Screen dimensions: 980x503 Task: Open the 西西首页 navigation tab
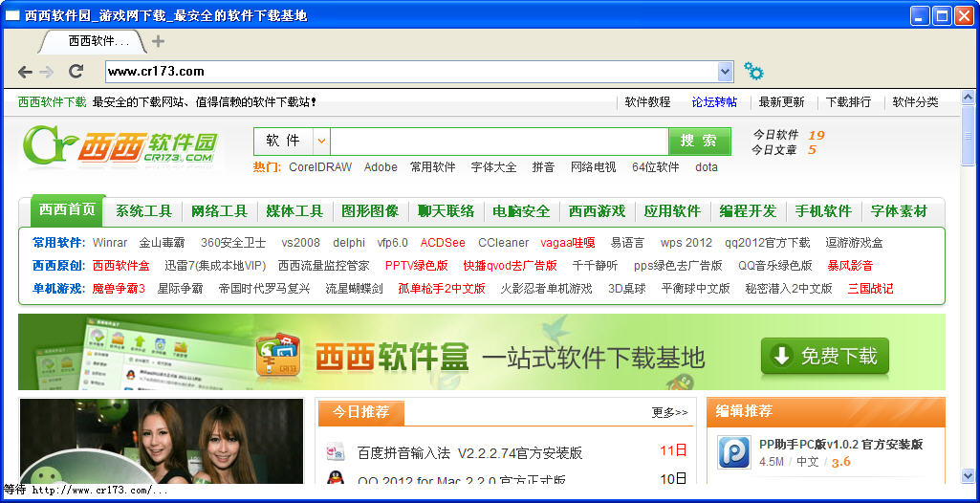pyautogui.click(x=68, y=210)
